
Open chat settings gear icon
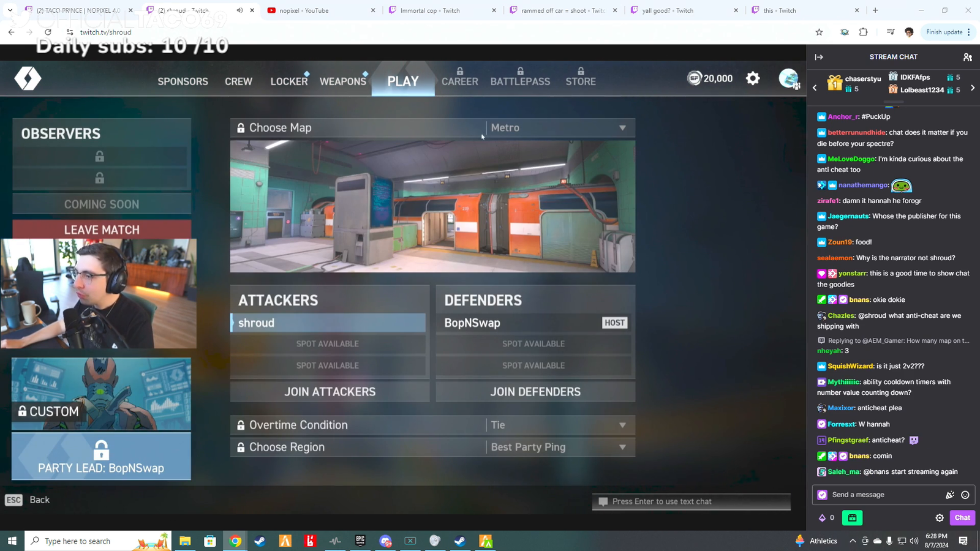[x=940, y=518]
